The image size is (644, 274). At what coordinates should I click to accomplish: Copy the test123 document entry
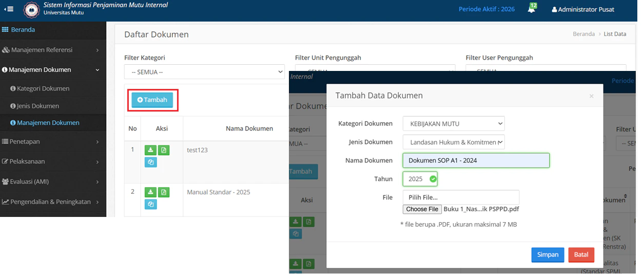pos(150,162)
